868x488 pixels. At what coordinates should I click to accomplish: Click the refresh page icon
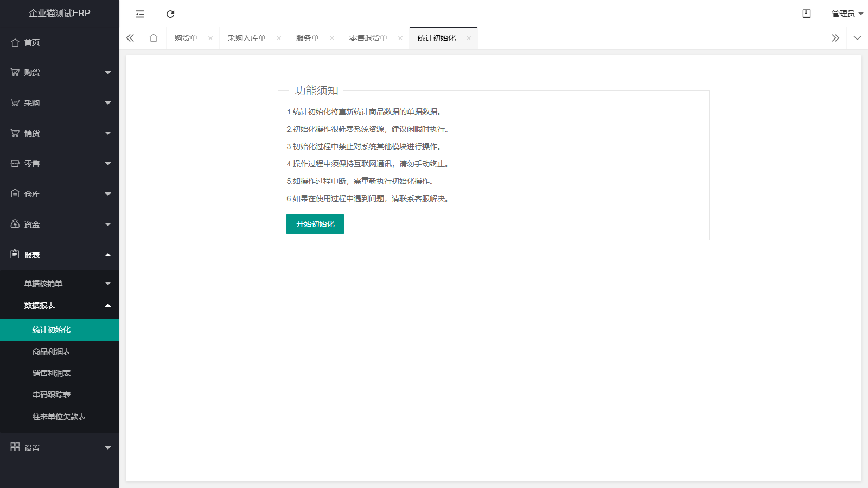tap(170, 14)
